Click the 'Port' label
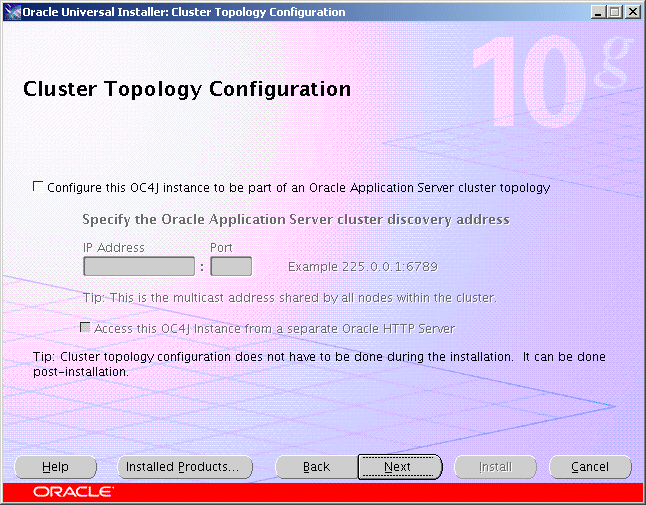 click(x=221, y=248)
